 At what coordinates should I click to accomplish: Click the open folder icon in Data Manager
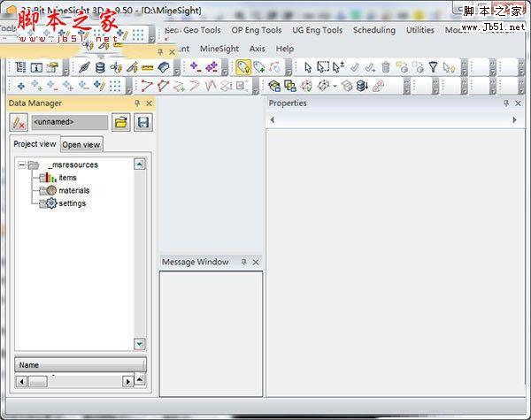tap(121, 123)
